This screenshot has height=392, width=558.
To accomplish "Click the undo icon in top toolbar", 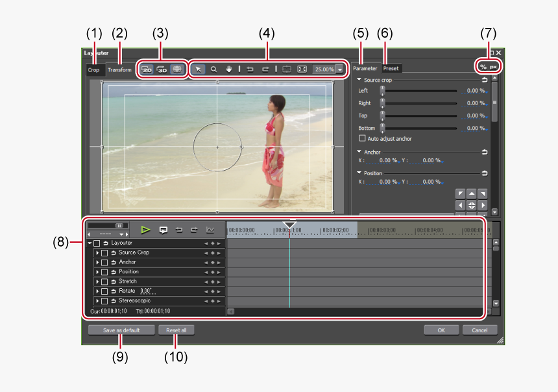I will 250,69.
